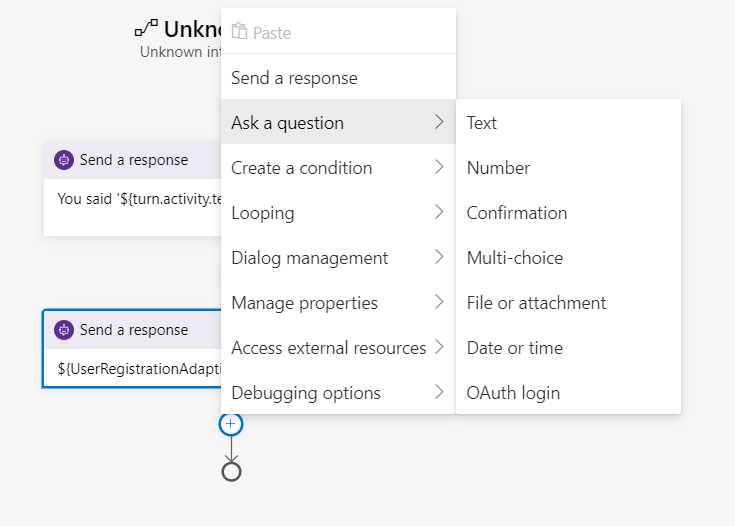The height and width of the screenshot is (526, 735).
Task: Open the Manage properties submenu
Action: [338, 303]
